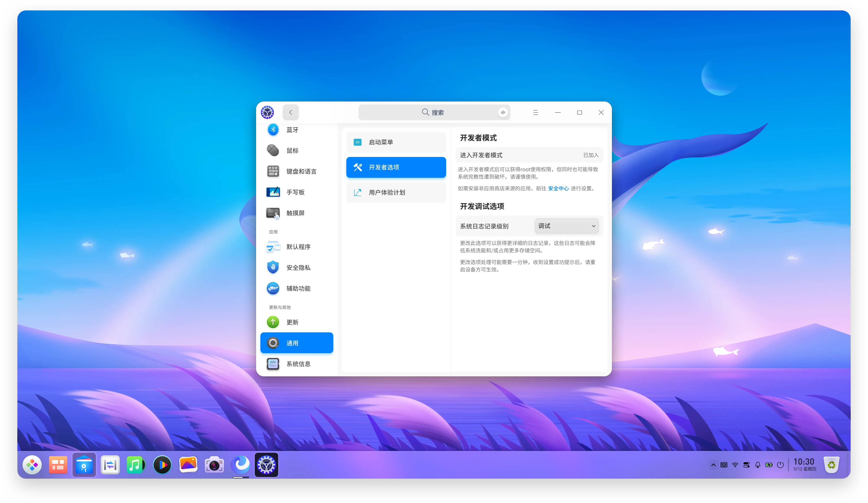
Task: Expand the system log level dropdown (调试)
Action: [567, 226]
